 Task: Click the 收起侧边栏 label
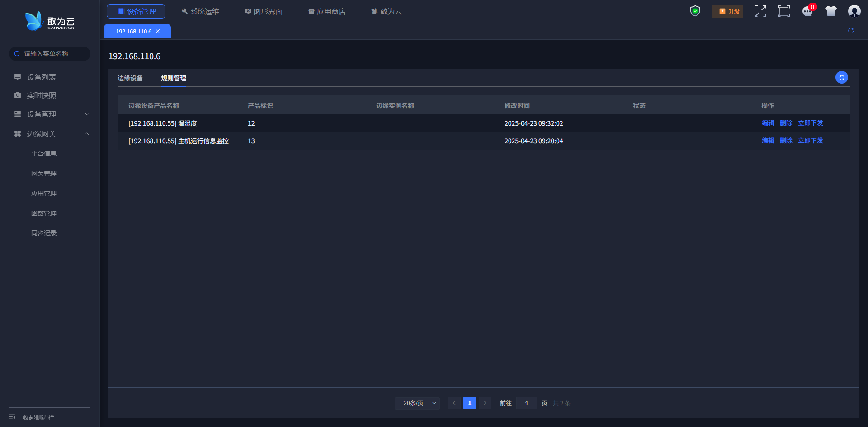point(38,418)
